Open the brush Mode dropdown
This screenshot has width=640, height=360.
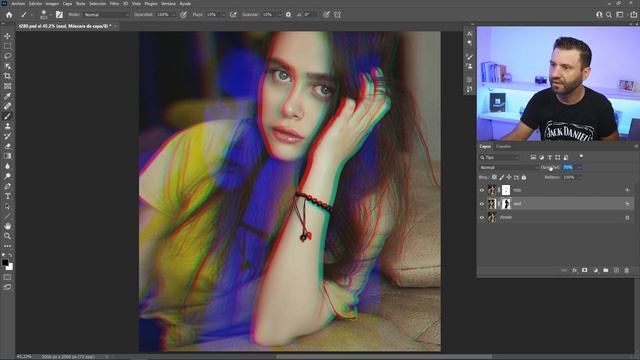(x=107, y=15)
